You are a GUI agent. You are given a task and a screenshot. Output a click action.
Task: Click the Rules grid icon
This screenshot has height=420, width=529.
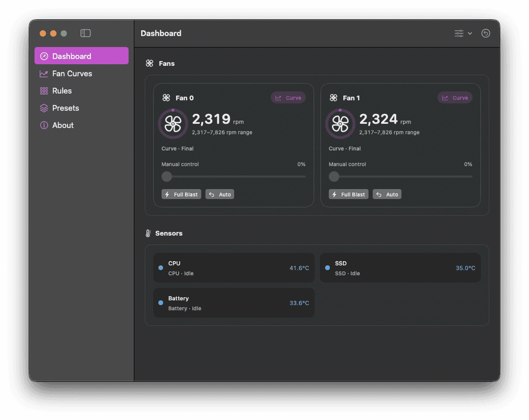click(44, 91)
